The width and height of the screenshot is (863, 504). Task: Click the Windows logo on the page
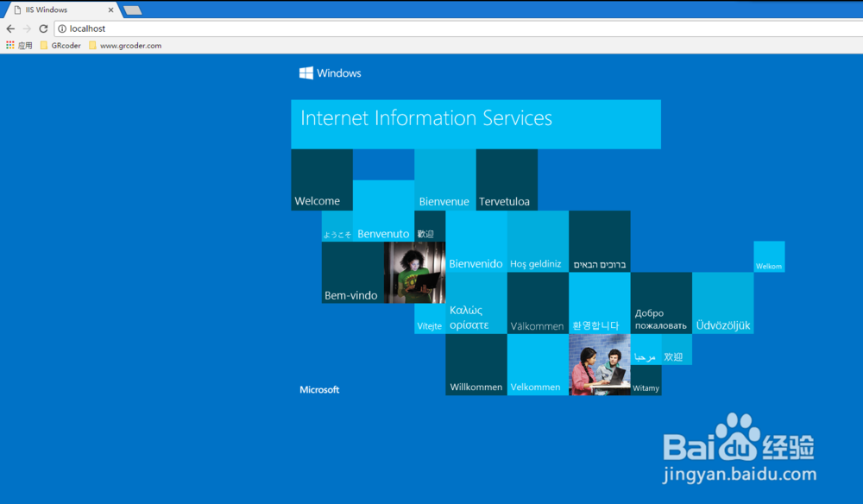[x=331, y=73]
